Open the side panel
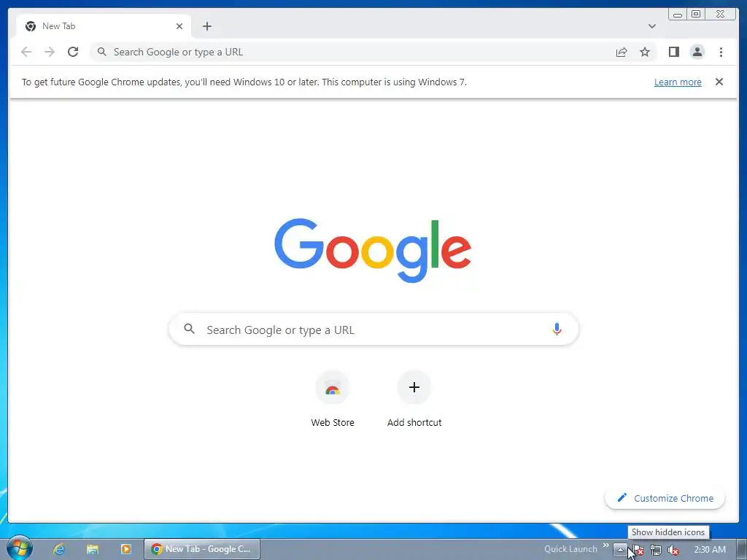Image resolution: width=747 pixels, height=560 pixels. (x=673, y=52)
